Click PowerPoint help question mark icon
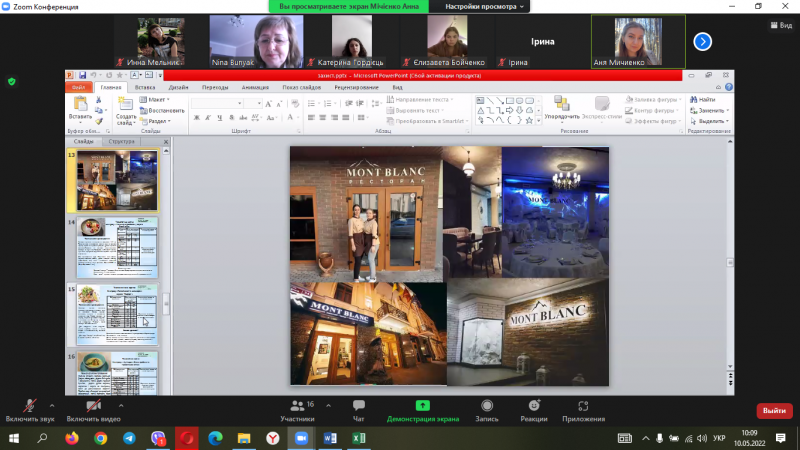 729,87
